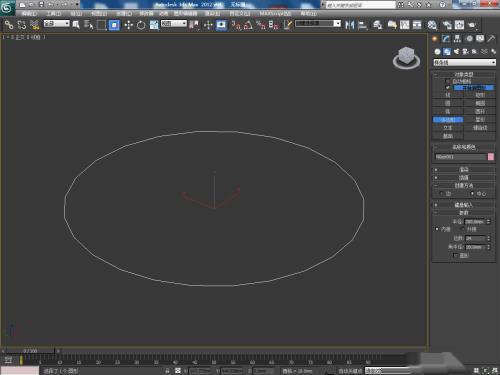Click the Helix shape button

[480, 128]
